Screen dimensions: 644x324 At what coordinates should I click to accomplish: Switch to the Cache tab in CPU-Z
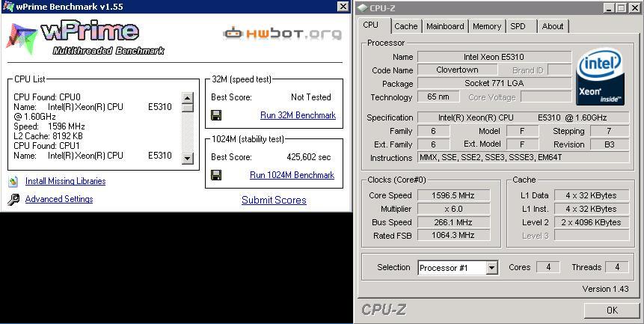(406, 26)
